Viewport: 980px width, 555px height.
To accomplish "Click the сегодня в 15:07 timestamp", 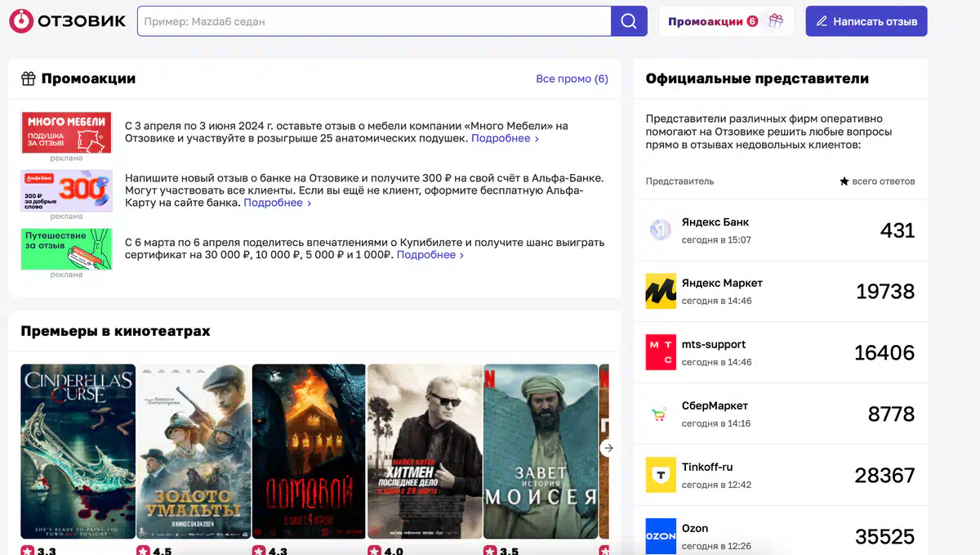I will tap(716, 239).
